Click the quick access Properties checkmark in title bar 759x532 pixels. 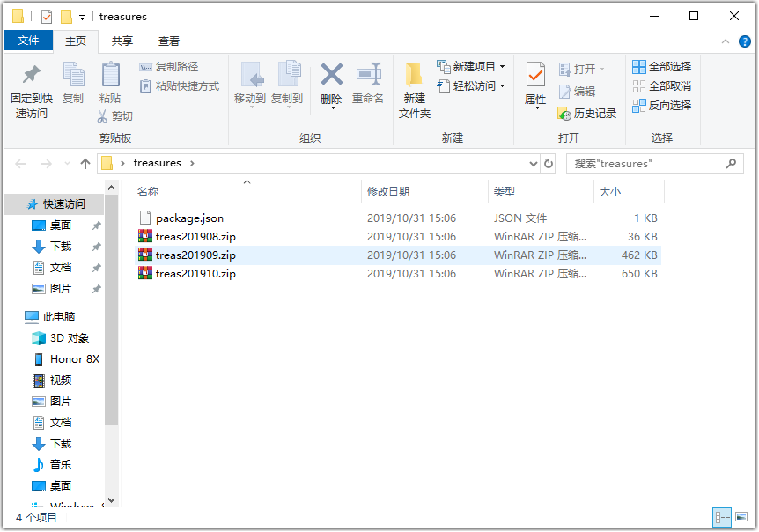(47, 17)
